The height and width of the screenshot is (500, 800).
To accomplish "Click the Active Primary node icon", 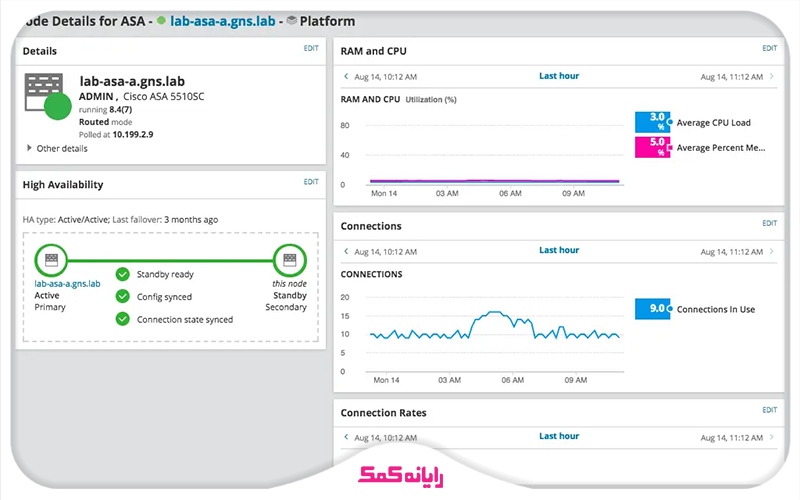I will pos(50,260).
